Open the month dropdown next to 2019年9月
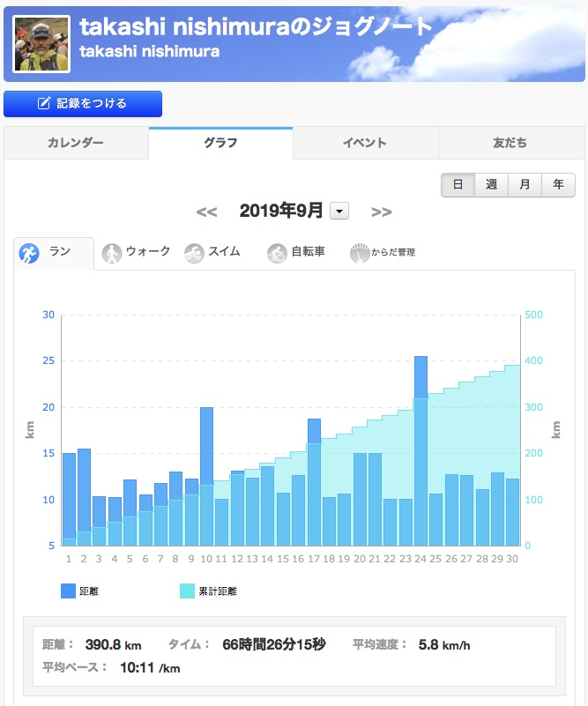Viewport: 588px width, 706px height. point(339,212)
